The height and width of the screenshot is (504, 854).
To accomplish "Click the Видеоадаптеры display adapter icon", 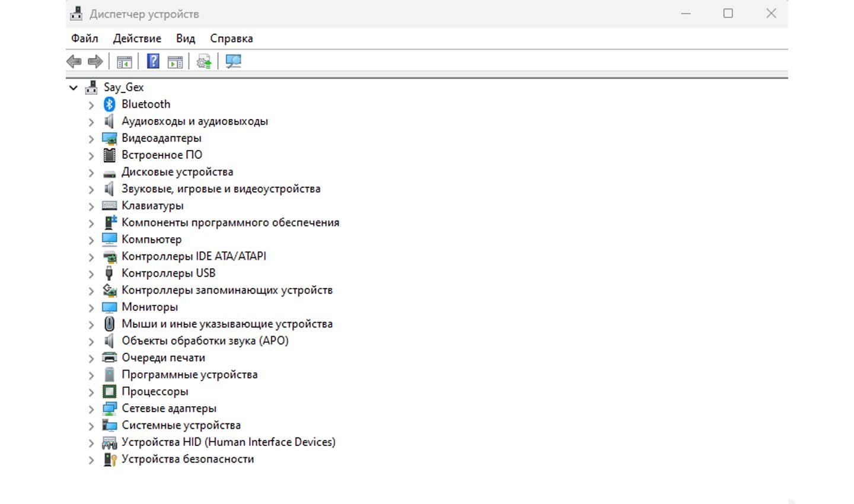I will [x=109, y=138].
